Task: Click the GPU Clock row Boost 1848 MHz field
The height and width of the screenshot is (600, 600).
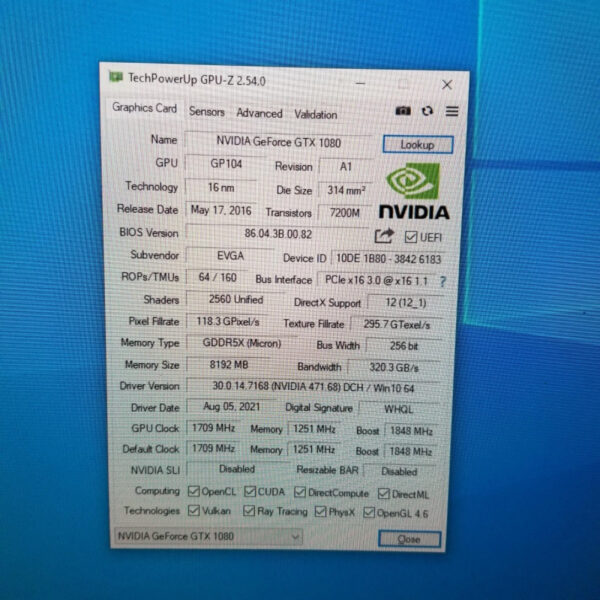Action: pyautogui.click(x=411, y=431)
